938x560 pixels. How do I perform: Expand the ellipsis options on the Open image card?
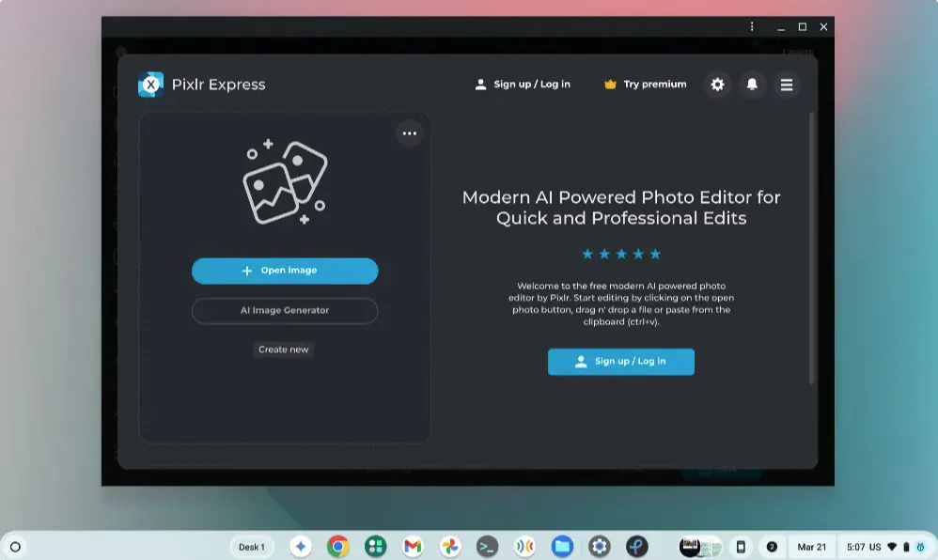tap(410, 133)
